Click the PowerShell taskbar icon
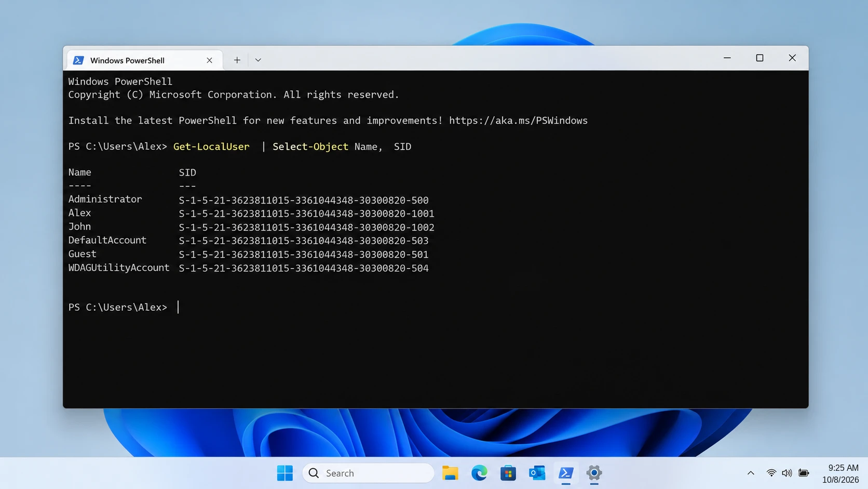The width and height of the screenshot is (868, 489). click(x=566, y=473)
